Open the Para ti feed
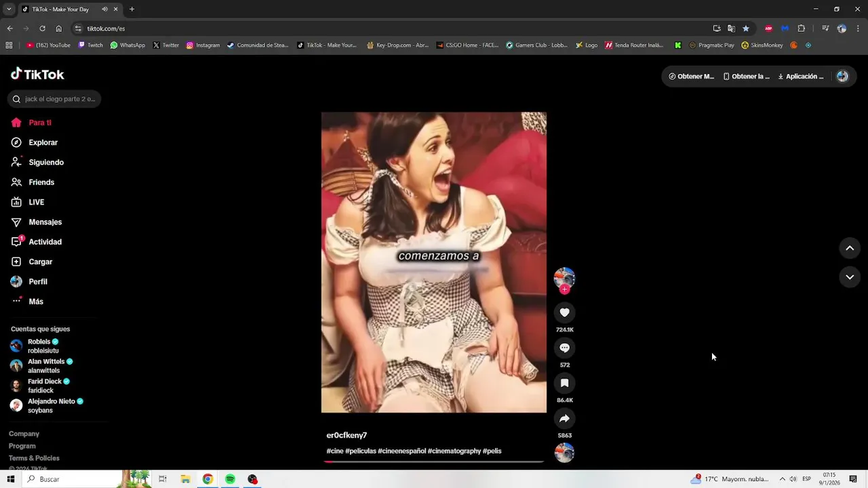Viewport: 868px width, 488px height. pyautogui.click(x=31, y=123)
